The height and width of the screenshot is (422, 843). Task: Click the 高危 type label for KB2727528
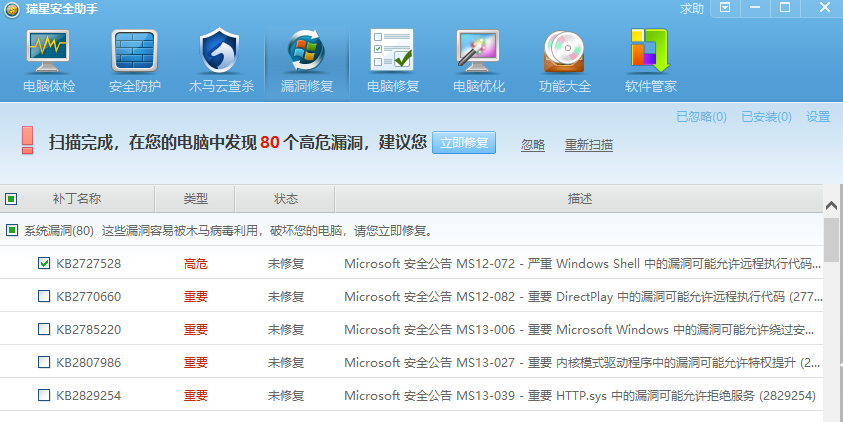(x=196, y=263)
